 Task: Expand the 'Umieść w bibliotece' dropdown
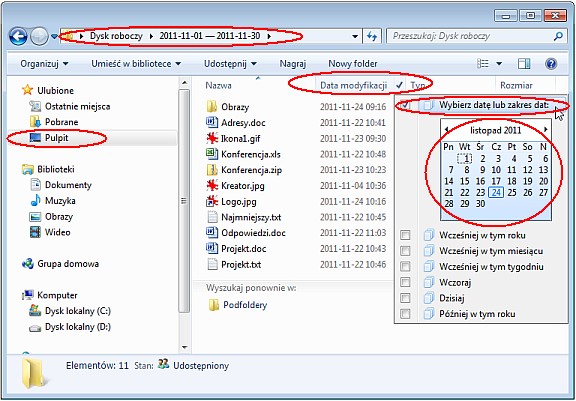(136, 64)
